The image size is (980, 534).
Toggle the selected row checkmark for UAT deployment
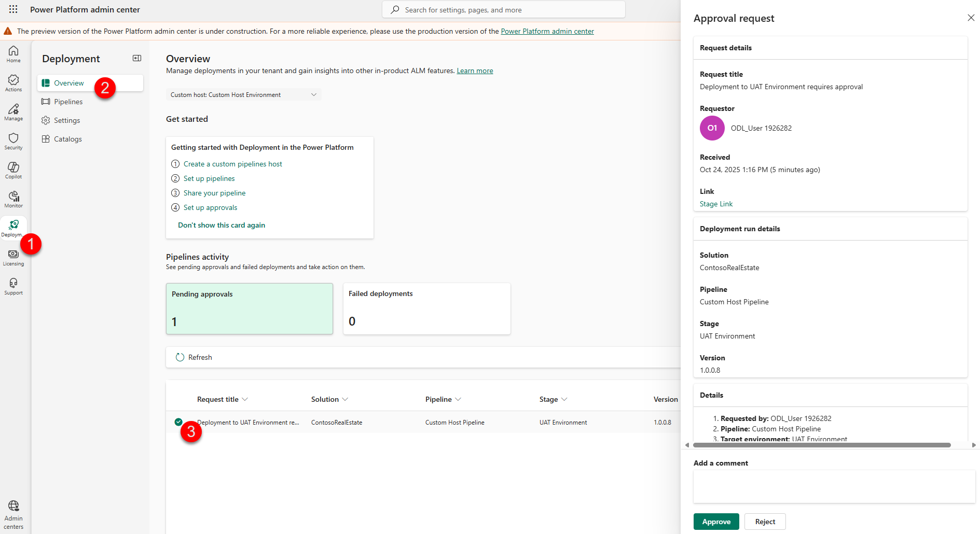coord(178,422)
